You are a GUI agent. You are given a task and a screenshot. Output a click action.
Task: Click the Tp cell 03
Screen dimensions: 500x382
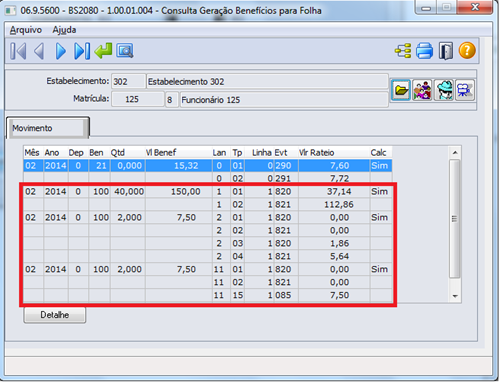[x=237, y=243]
